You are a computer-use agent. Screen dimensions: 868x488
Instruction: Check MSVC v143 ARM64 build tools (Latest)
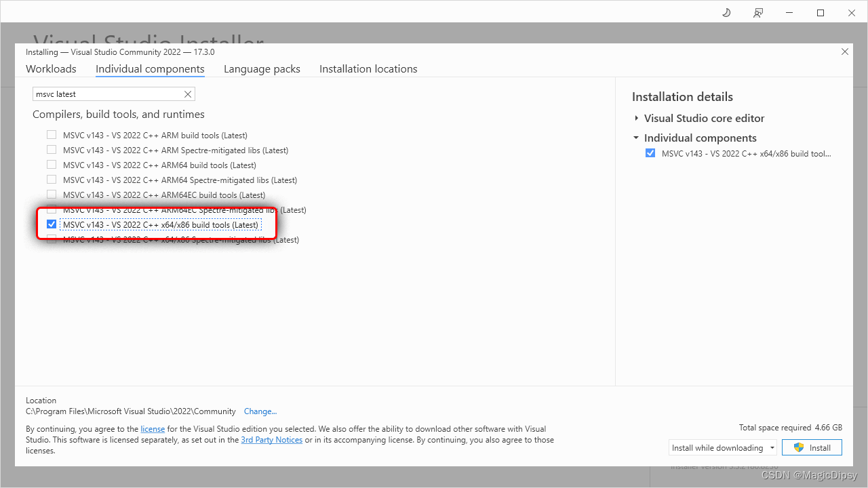tap(51, 164)
